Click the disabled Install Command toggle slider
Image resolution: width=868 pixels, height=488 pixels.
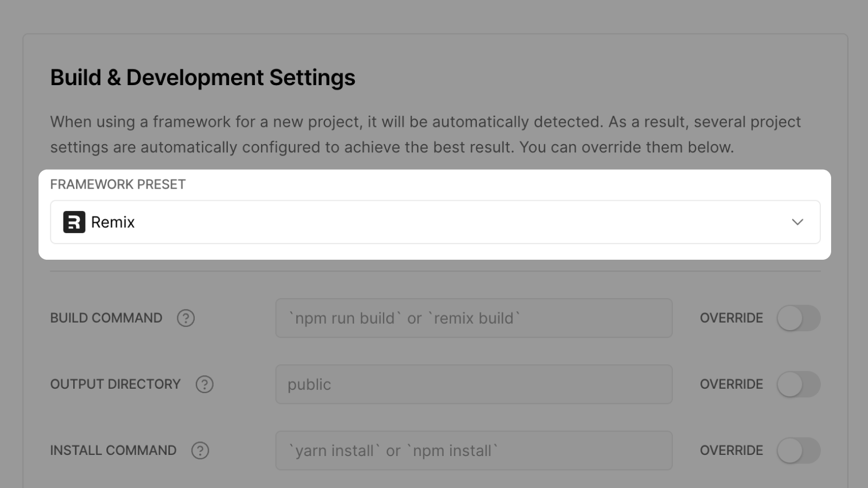point(799,450)
